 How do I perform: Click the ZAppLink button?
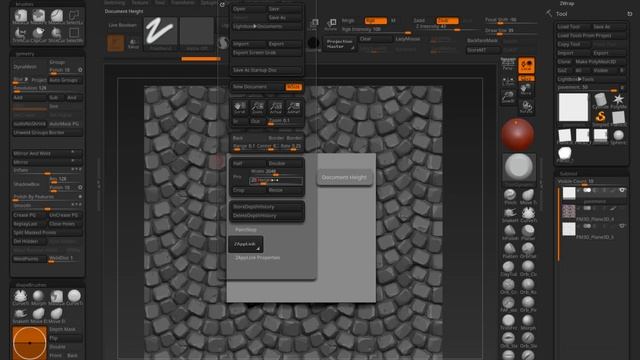point(245,244)
